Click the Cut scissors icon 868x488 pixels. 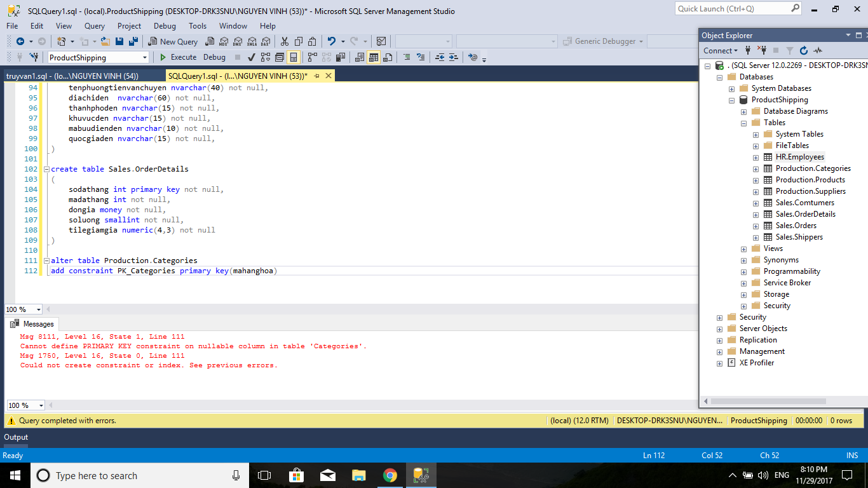285,41
